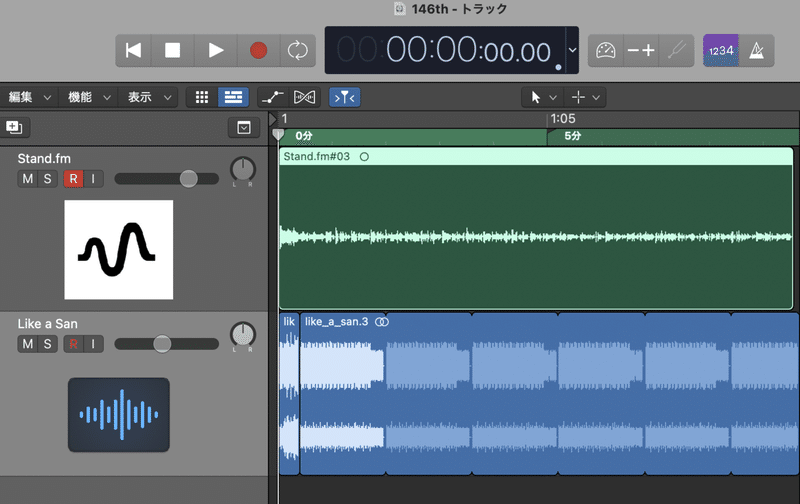Open the global tracks dropdown icon
800x504 pixels.
coord(243,128)
